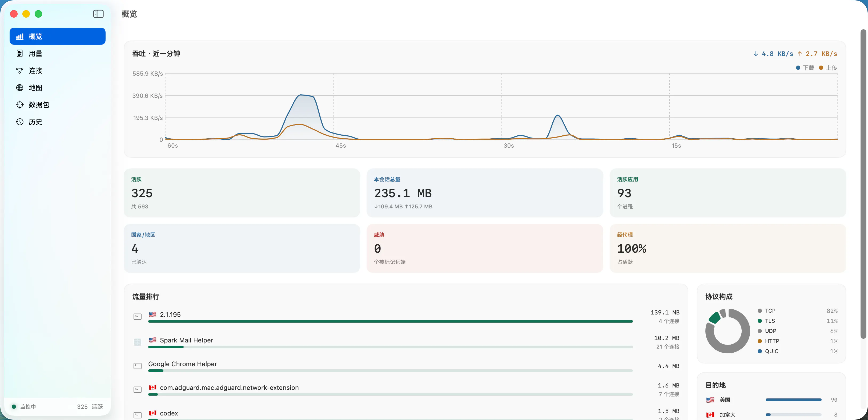Open the 活跃应用 93 card
This screenshot has width=868, height=420.
point(728,193)
